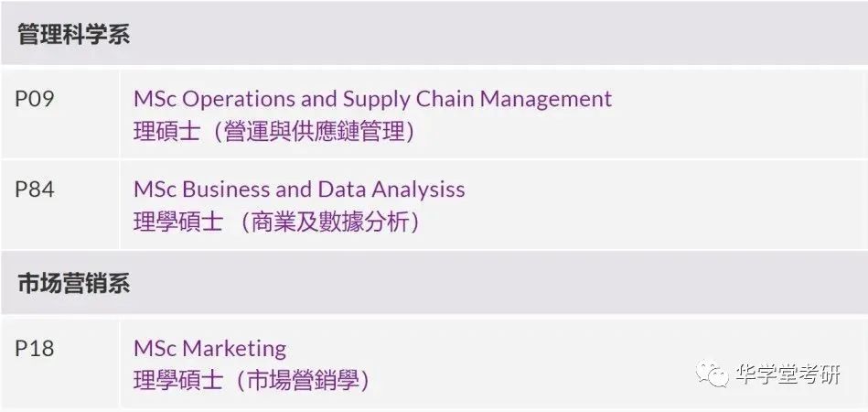Select programme code P09 cell
Screen dimensions: 868x412
tap(59, 114)
